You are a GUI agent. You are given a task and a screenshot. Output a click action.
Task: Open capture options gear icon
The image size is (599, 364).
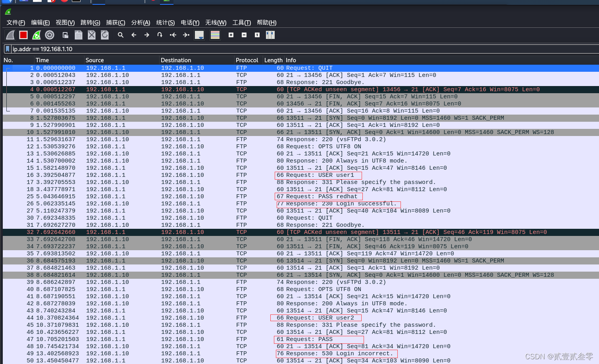tap(50, 35)
